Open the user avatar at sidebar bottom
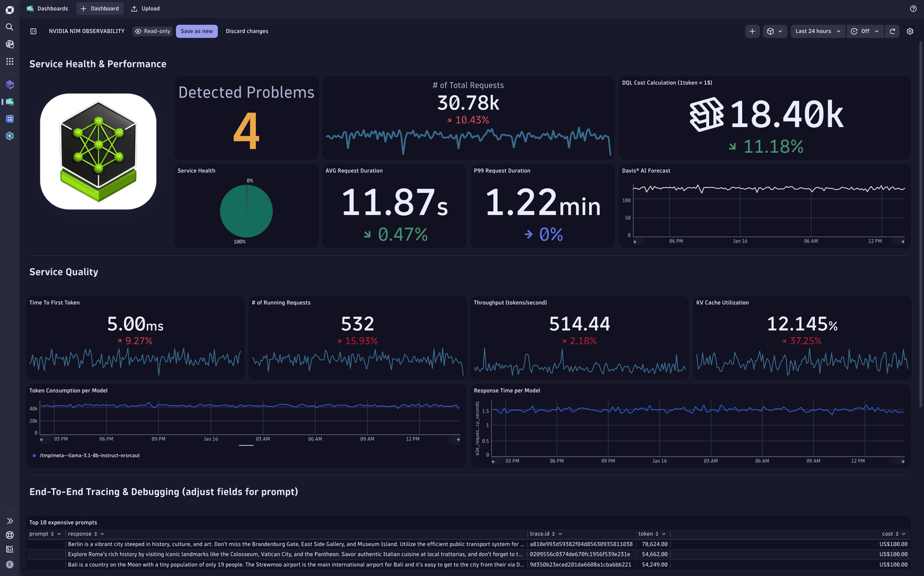The width and height of the screenshot is (924, 576). [9, 564]
